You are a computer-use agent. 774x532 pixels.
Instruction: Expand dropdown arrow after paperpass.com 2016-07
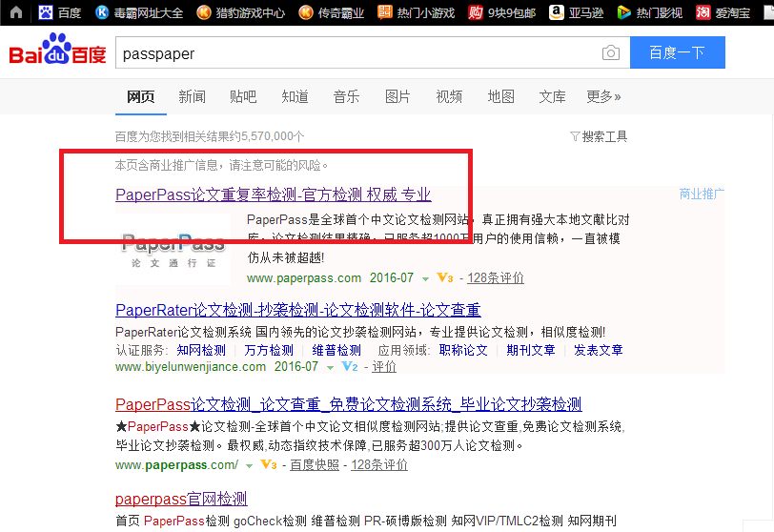425,279
